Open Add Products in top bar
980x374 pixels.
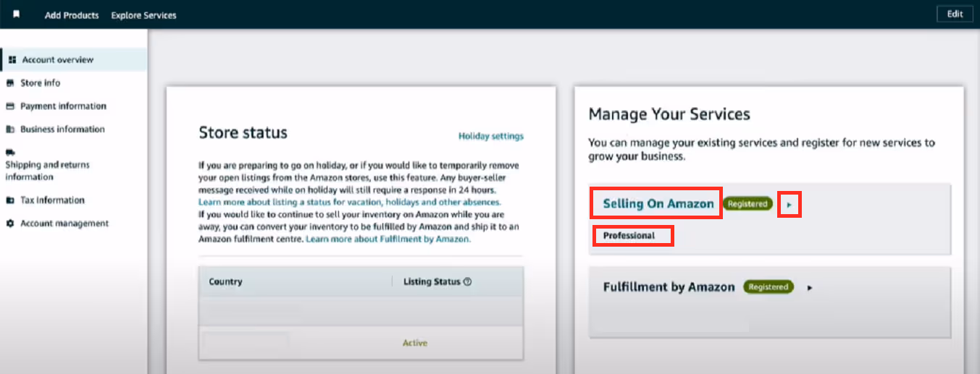pos(72,15)
